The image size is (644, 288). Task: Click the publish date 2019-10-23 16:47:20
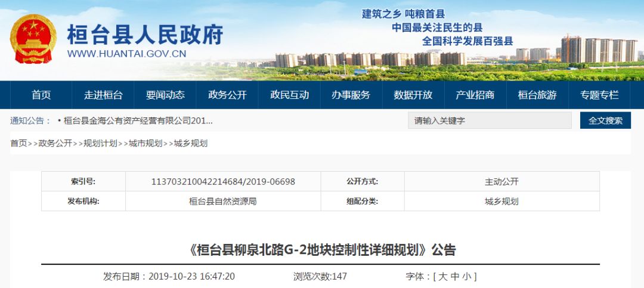click(191, 277)
